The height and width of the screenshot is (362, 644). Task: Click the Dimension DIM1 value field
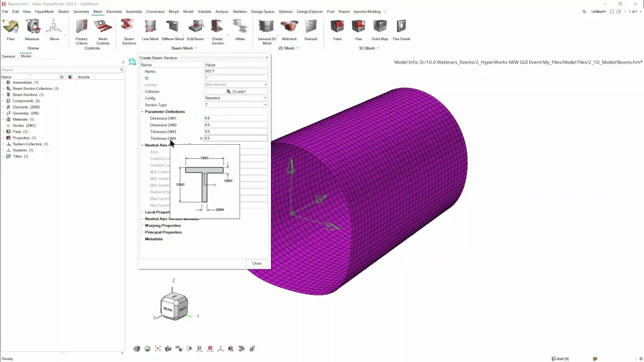click(x=235, y=118)
